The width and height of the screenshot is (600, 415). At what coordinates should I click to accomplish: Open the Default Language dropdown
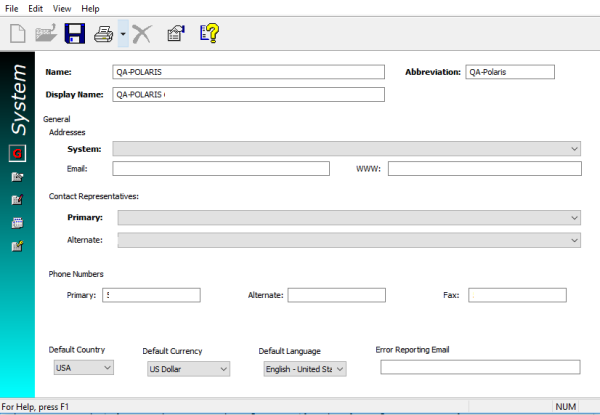(340, 368)
